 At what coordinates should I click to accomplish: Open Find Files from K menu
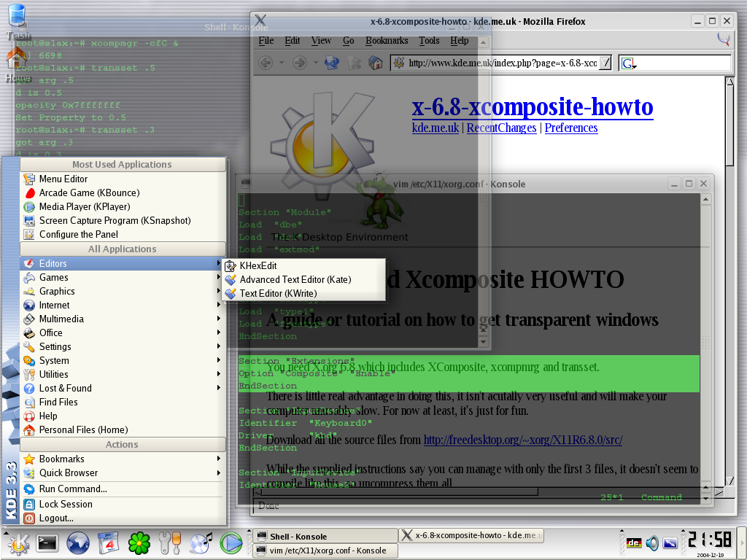coord(123,402)
